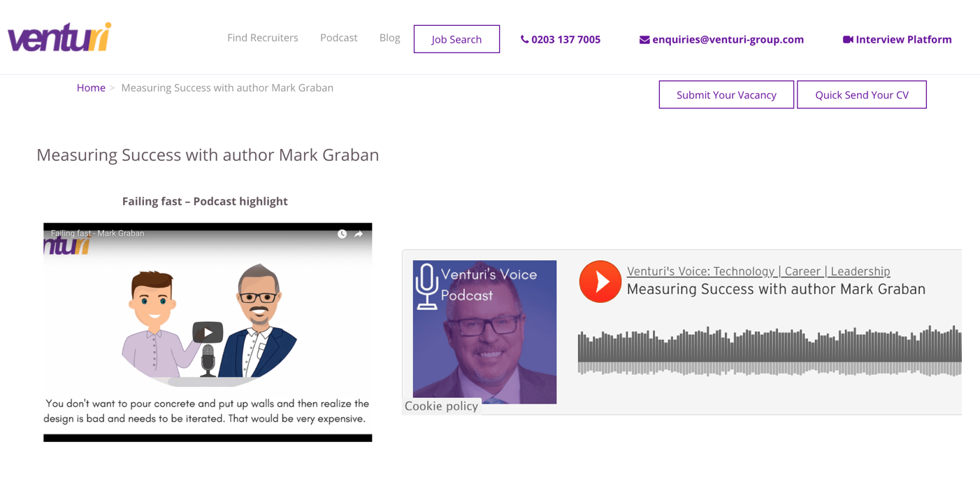Click the video share arrow icon
The width and height of the screenshot is (980, 498).
(x=359, y=234)
